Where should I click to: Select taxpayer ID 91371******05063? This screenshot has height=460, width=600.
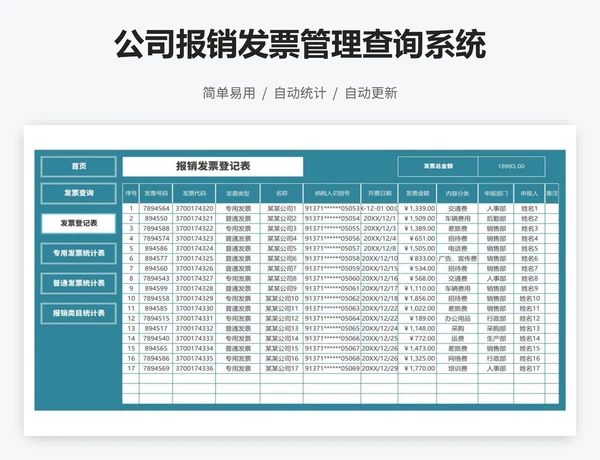click(x=332, y=308)
